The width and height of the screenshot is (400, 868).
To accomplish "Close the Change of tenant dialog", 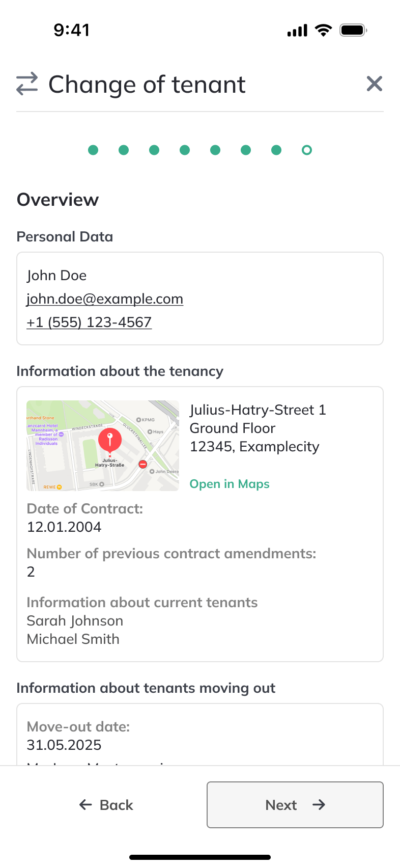I will click(x=375, y=84).
